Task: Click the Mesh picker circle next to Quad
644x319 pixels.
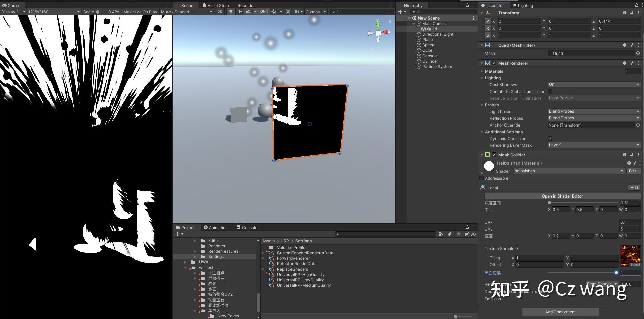Action: click(638, 53)
